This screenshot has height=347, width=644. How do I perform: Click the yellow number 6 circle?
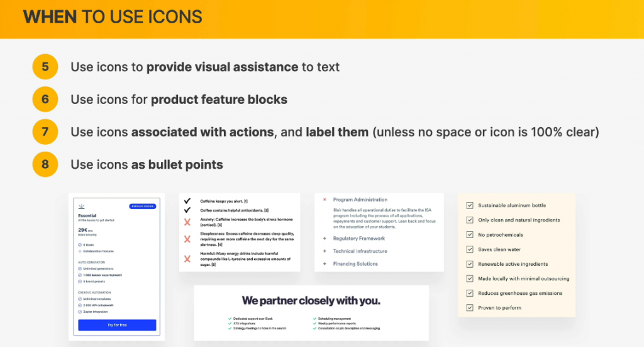tap(45, 100)
